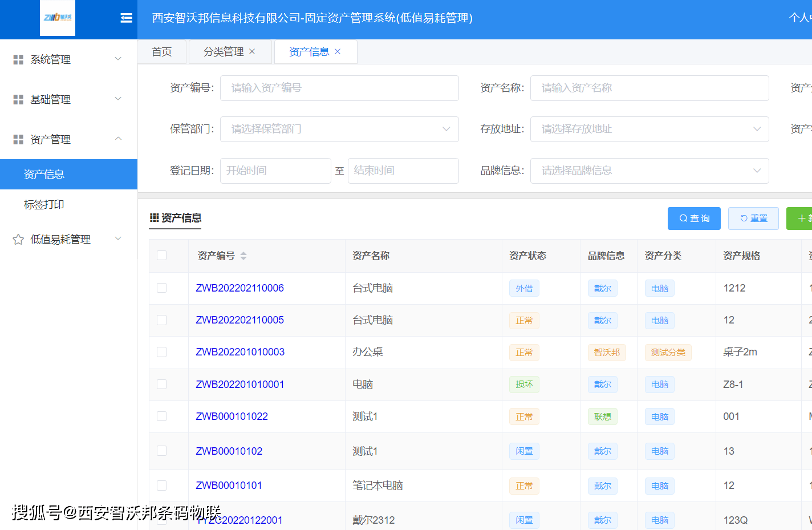The image size is (812, 530).
Task: Click the company logo in the header
Action: 58,18
